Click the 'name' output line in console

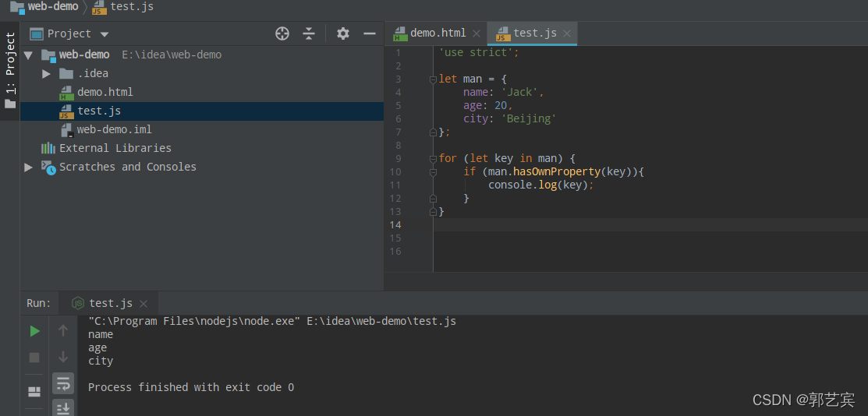coord(100,335)
